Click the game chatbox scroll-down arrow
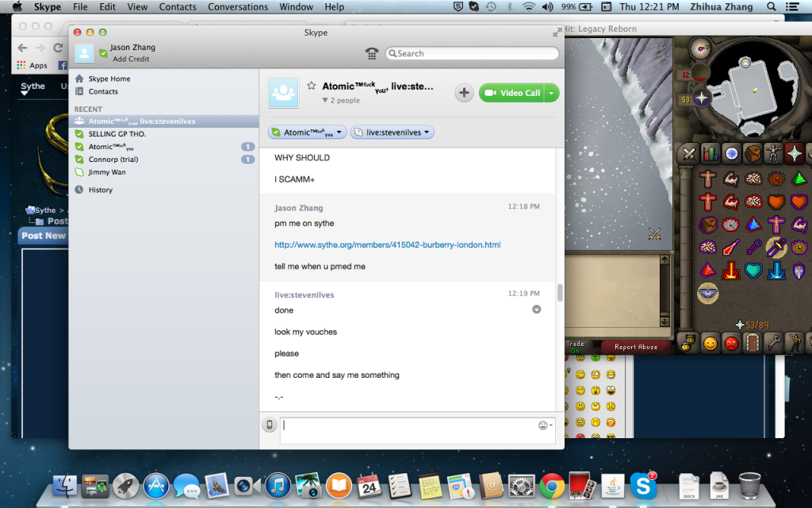This screenshot has height=508, width=812. tap(665, 322)
